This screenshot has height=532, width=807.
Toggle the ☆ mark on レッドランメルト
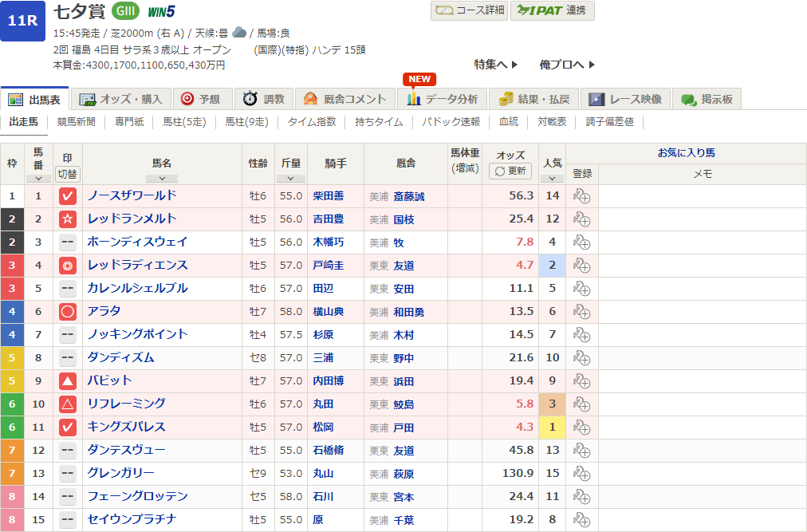[x=68, y=219]
